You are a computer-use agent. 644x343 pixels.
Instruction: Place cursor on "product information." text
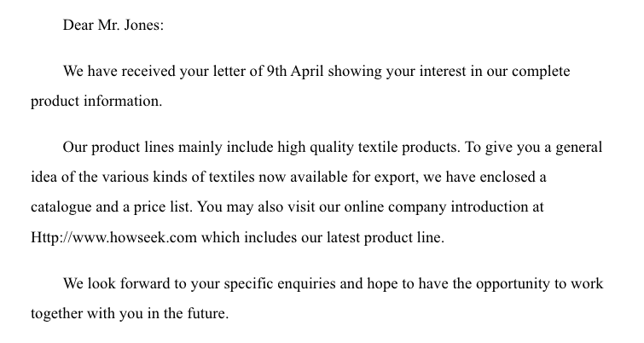pyautogui.click(x=96, y=101)
